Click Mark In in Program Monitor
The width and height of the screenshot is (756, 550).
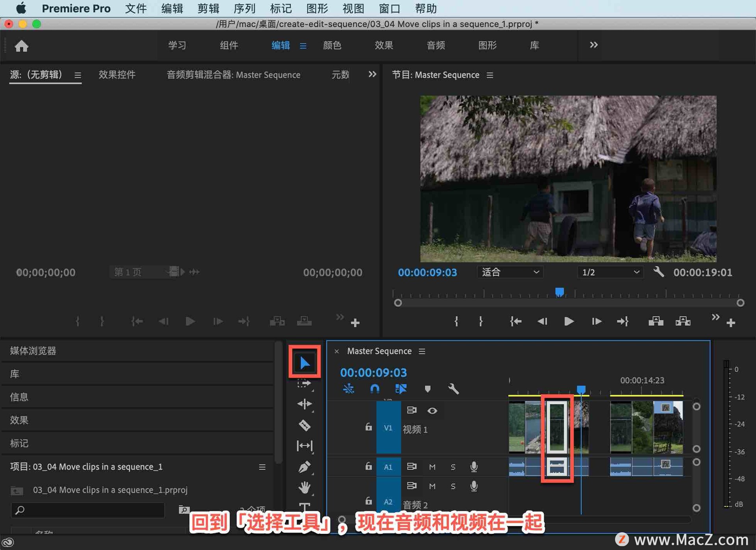click(456, 322)
